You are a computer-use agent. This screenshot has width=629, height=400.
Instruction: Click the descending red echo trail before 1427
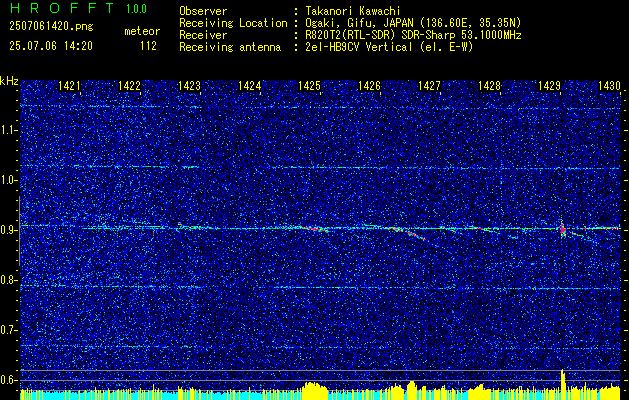pyautogui.click(x=406, y=233)
